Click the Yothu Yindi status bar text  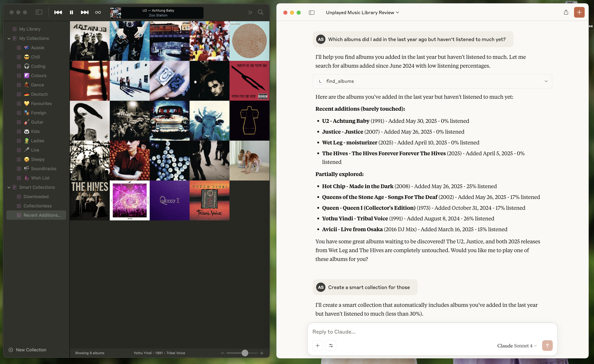click(159, 353)
